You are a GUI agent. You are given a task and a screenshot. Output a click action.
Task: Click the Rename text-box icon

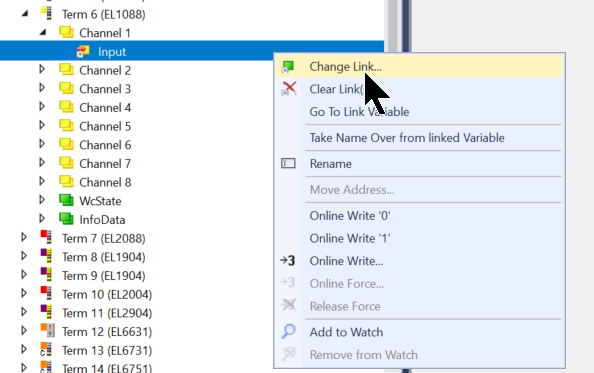(x=288, y=163)
